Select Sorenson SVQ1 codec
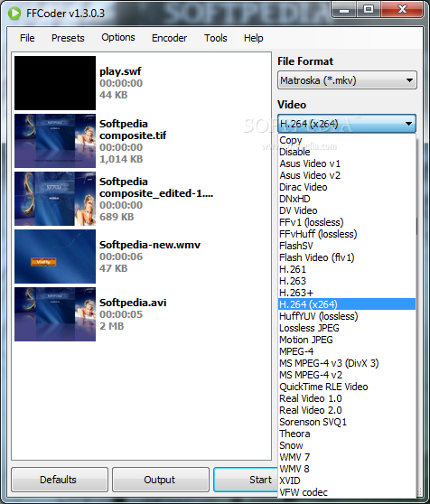430x504 pixels. coord(347,422)
